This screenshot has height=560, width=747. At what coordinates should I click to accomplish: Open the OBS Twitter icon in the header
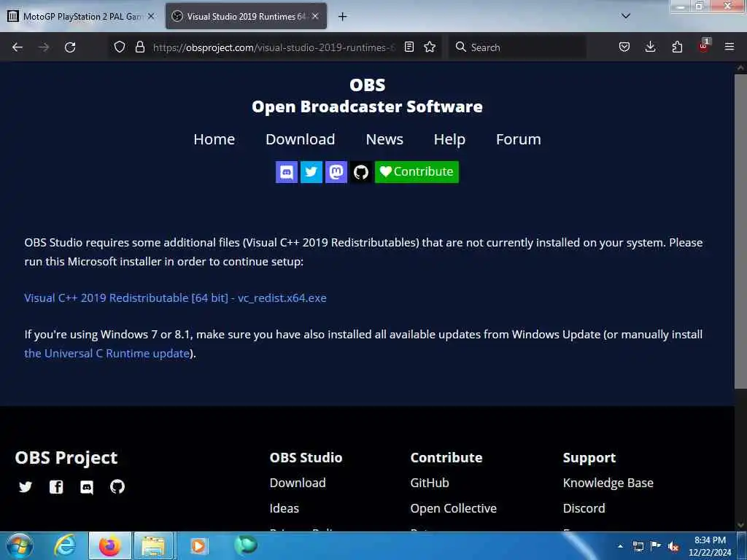(311, 172)
